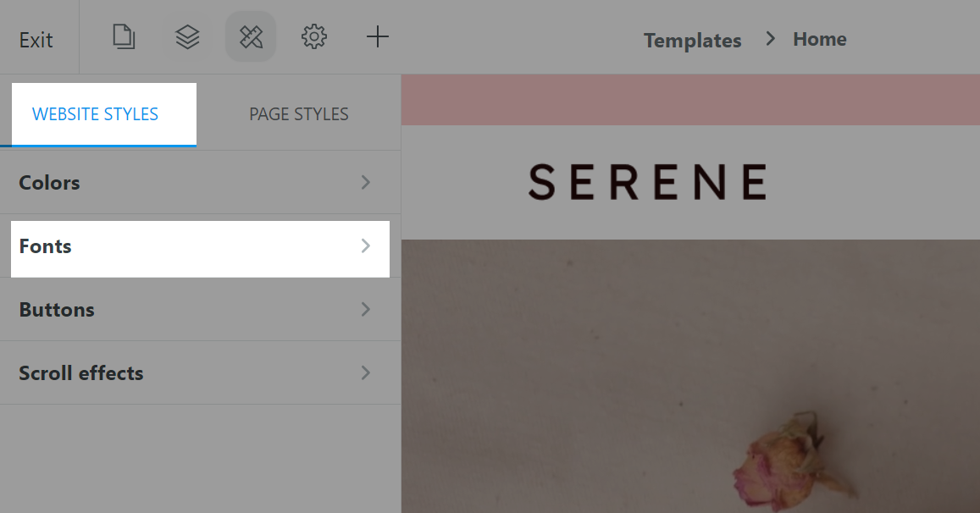Select the Styles ruler-and-pencil icon
The image size is (980, 513).
pyautogui.click(x=251, y=37)
